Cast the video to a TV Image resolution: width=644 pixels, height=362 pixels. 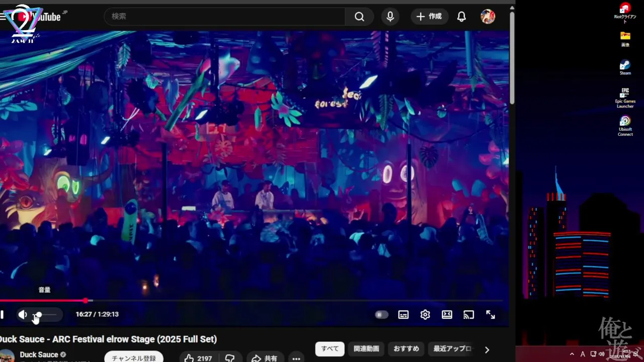coord(468,315)
